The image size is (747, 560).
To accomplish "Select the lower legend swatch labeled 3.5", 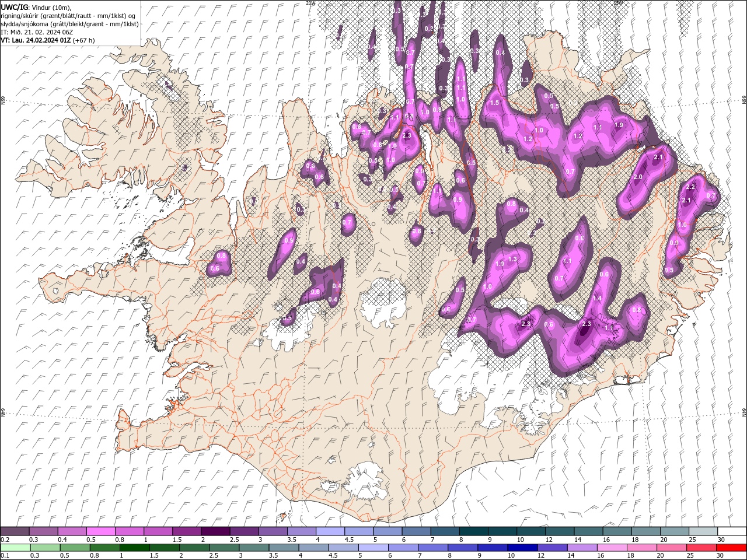I will click(284, 548).
